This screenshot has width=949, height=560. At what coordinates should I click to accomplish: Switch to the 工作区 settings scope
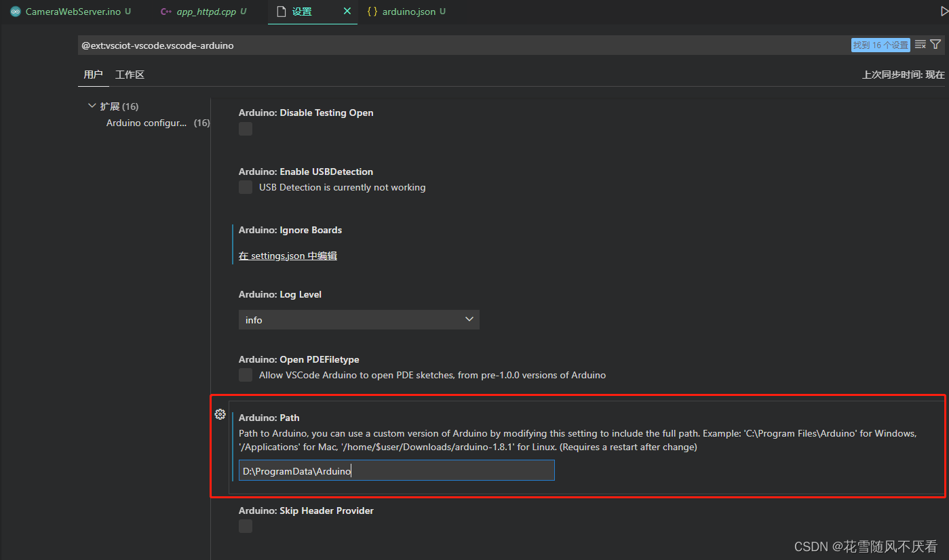tap(130, 75)
